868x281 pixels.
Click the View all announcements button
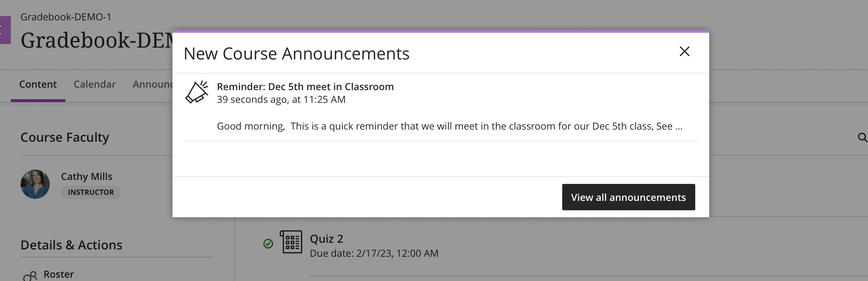(628, 197)
